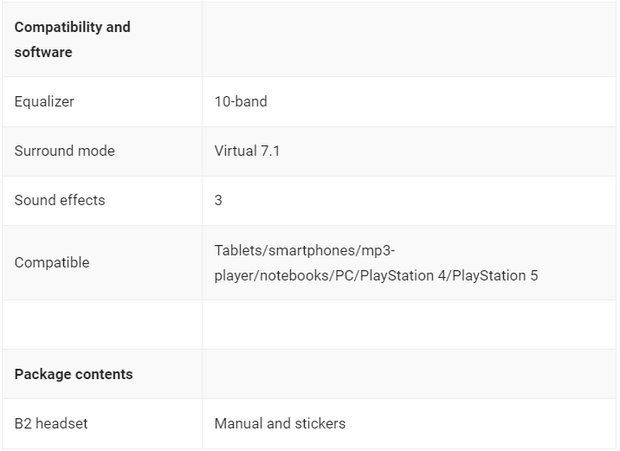Click the sound effects value 3
Viewport: 620px width, 451px height.
218,200
